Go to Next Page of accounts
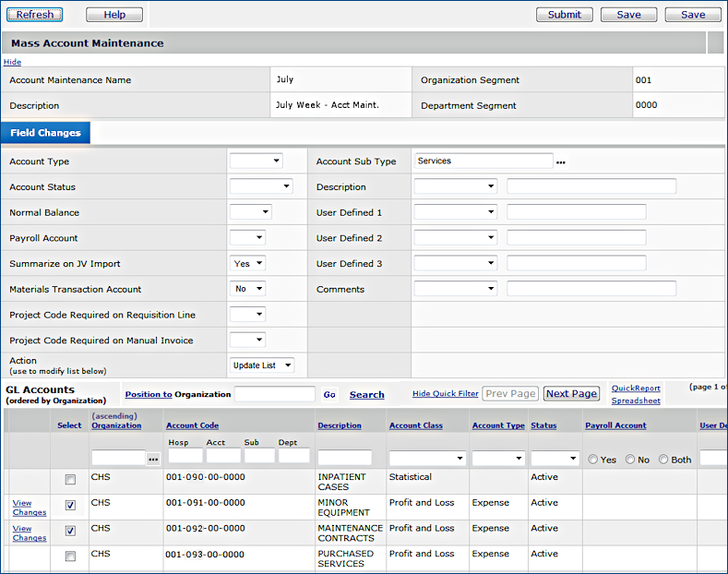The width and height of the screenshot is (728, 574). [570, 394]
